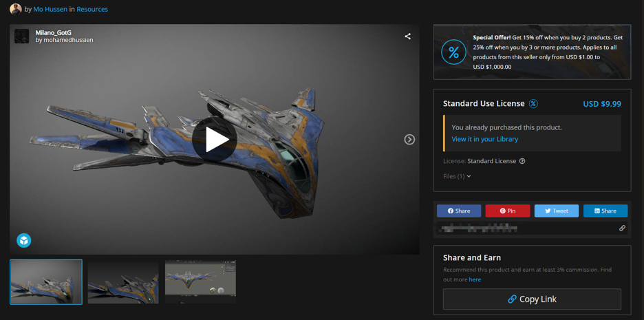Select the second ship thumbnail
This screenshot has width=644, height=320.
123,281
